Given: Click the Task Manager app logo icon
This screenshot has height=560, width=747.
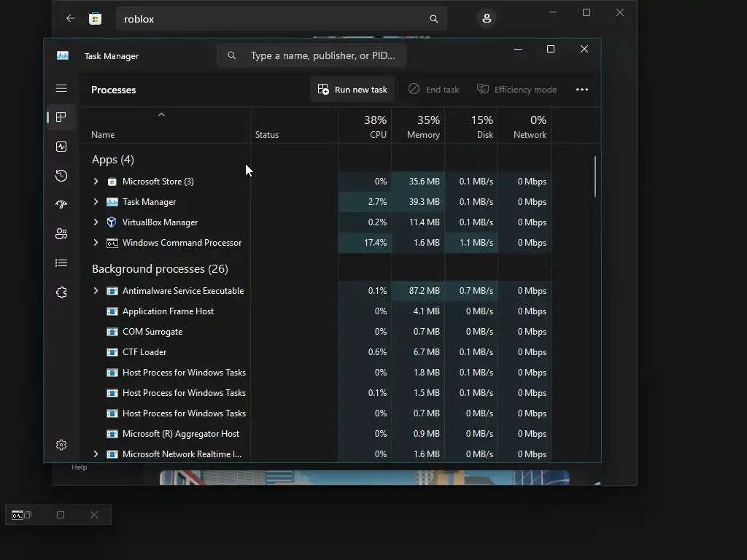Looking at the screenshot, I should 63,55.
